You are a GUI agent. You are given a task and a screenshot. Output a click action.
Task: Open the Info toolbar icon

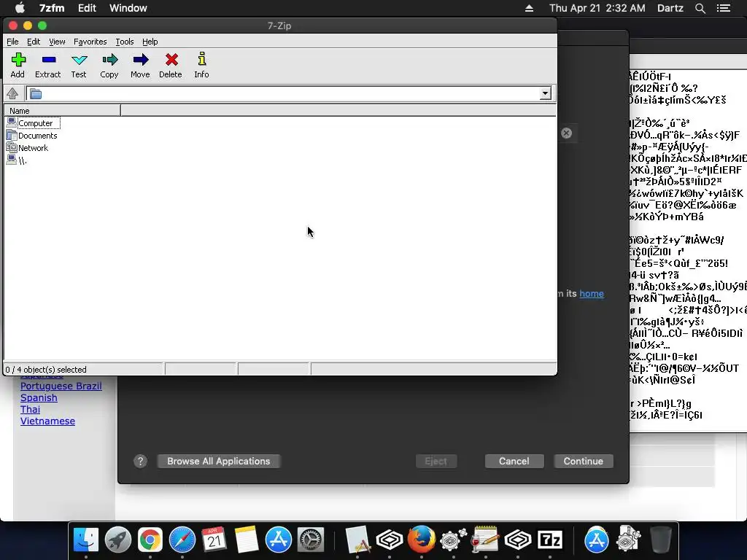coord(202,59)
